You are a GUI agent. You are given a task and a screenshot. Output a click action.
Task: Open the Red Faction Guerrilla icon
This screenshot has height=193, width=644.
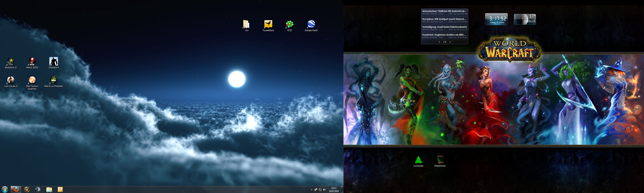pos(32,80)
